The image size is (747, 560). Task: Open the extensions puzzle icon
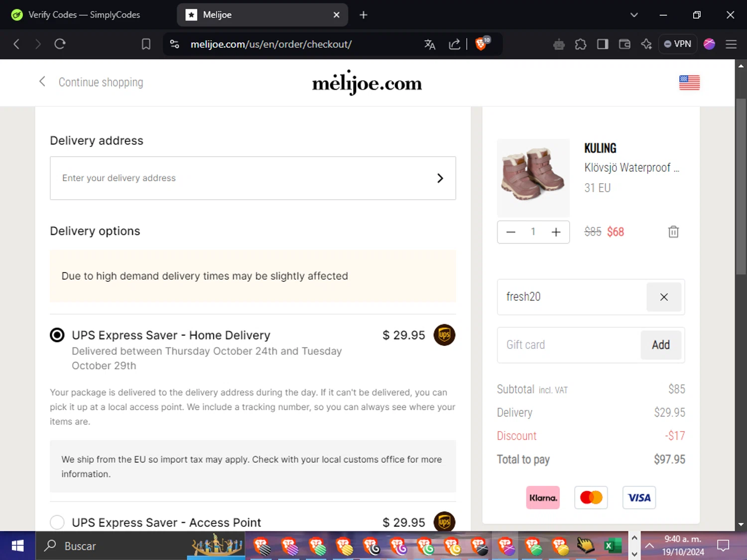pyautogui.click(x=581, y=44)
